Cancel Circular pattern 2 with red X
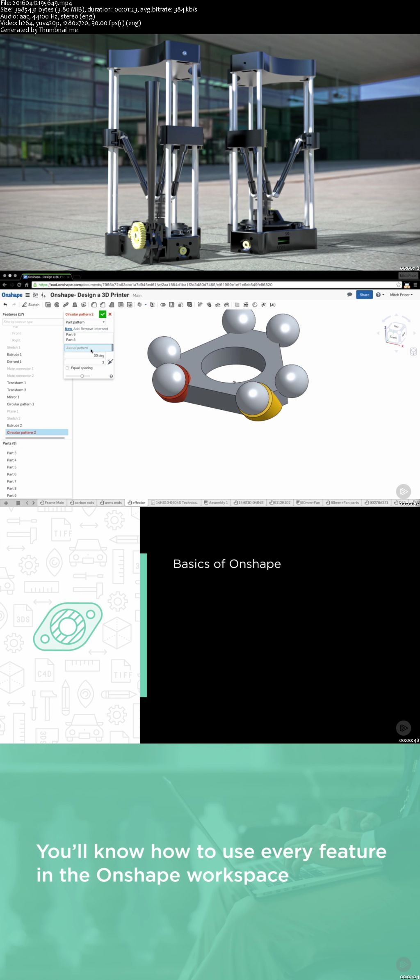Image resolution: width=420 pixels, height=980 pixels. tap(110, 314)
